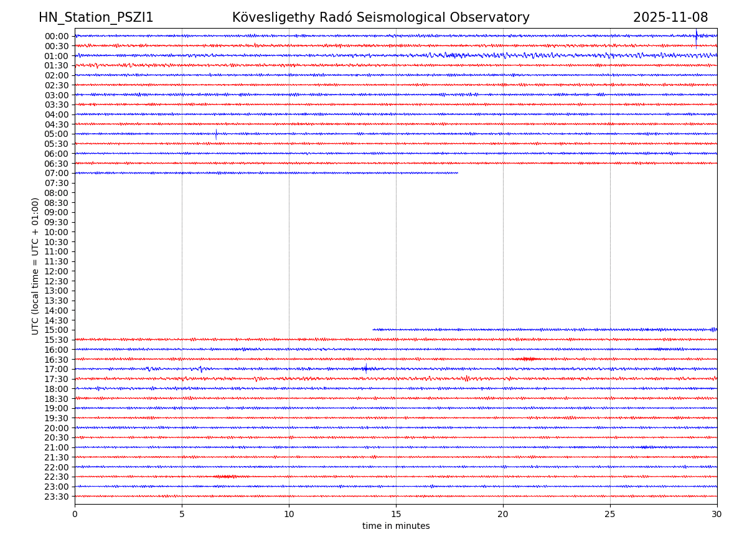Click the 0 tick on the minutes axis

pos(75,515)
